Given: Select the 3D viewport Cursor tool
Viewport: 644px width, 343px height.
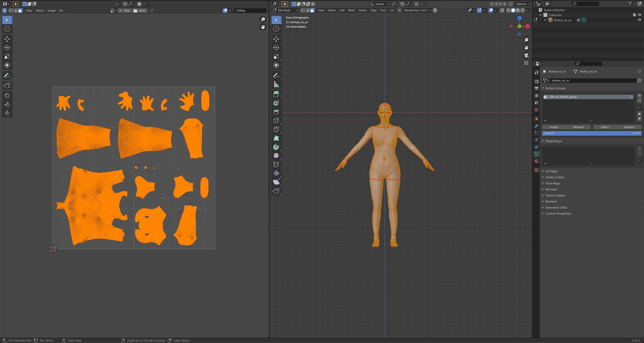Looking at the screenshot, I should [x=276, y=29].
